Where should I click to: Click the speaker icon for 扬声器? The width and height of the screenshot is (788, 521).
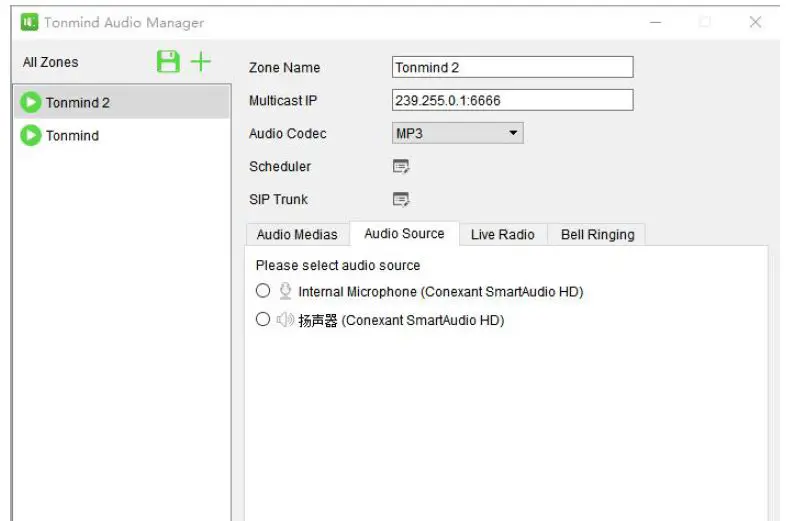coord(285,320)
